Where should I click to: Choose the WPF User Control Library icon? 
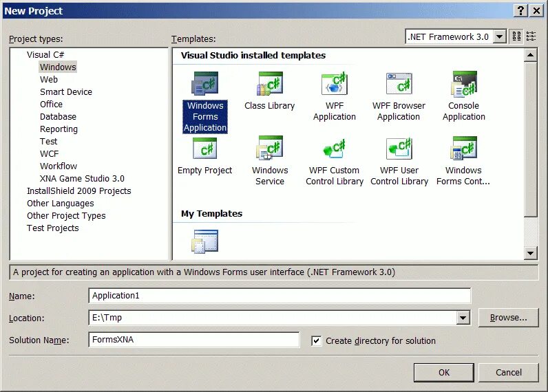tap(399, 149)
